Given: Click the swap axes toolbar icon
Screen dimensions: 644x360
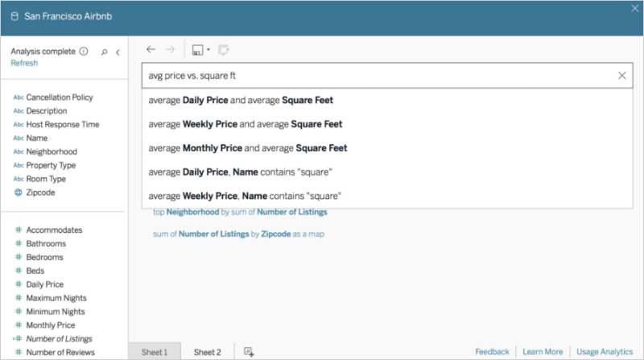Looking at the screenshot, I should pos(224,50).
